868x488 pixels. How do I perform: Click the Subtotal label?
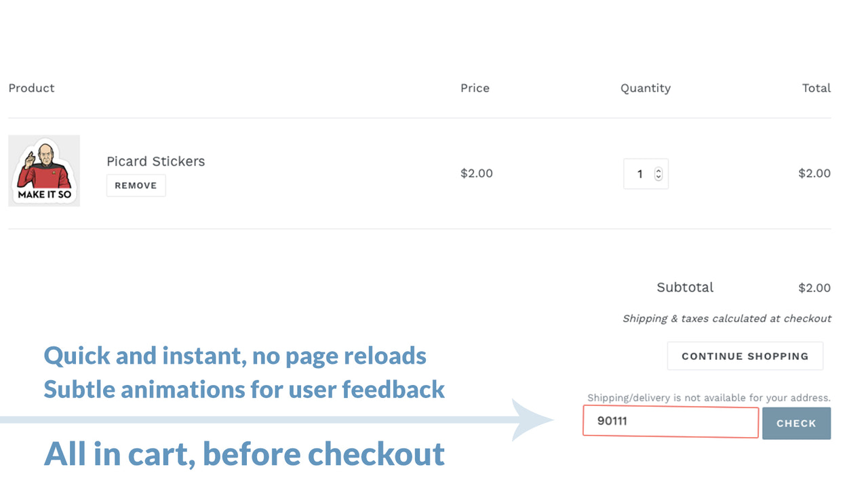click(x=685, y=287)
